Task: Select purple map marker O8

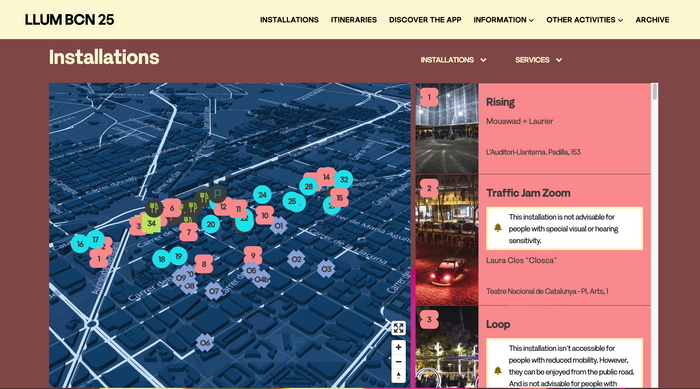Action: (190, 286)
